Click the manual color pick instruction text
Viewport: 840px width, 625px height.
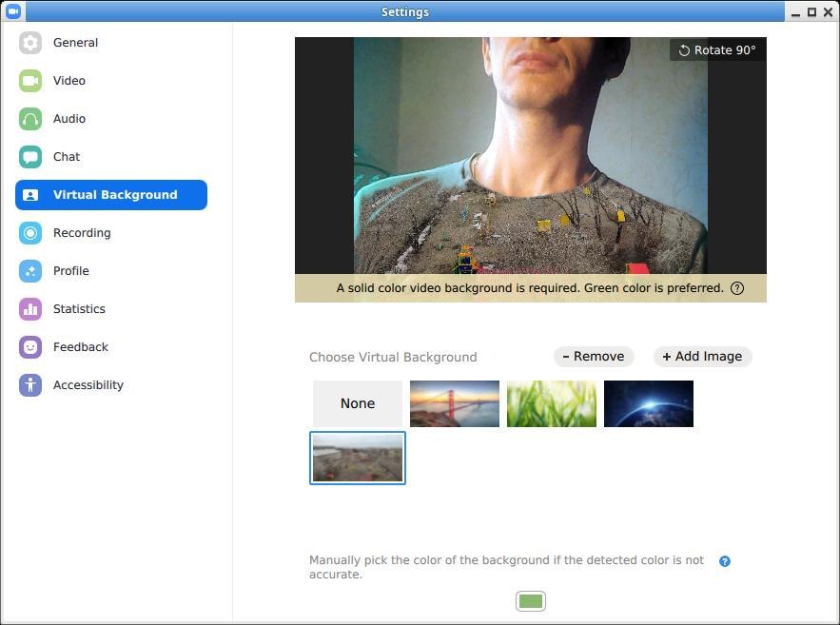(506, 567)
